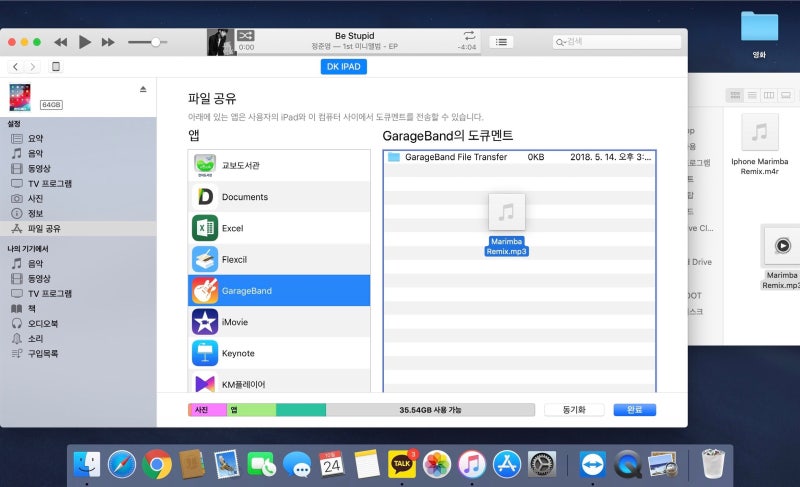
Task: Open System Preferences from the Dock
Action: coord(541,464)
